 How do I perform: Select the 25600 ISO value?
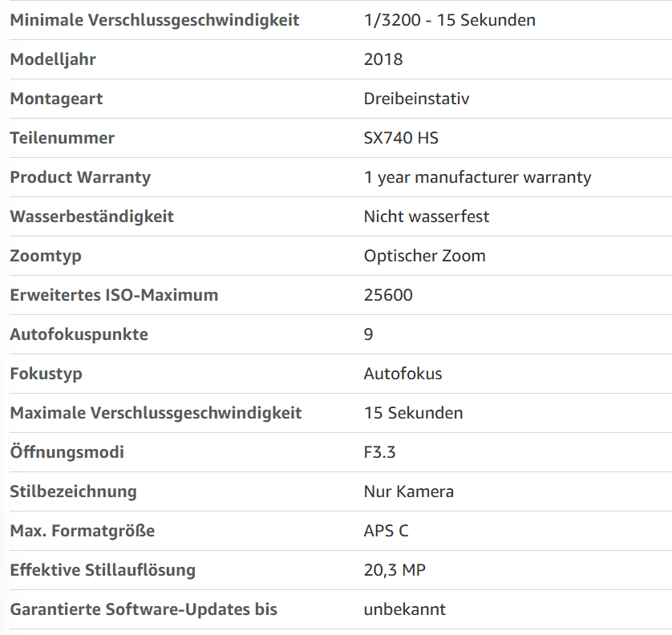click(388, 295)
